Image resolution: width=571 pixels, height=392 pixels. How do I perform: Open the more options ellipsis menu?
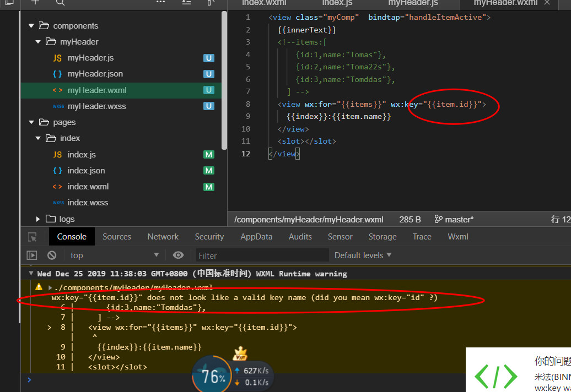click(x=160, y=2)
